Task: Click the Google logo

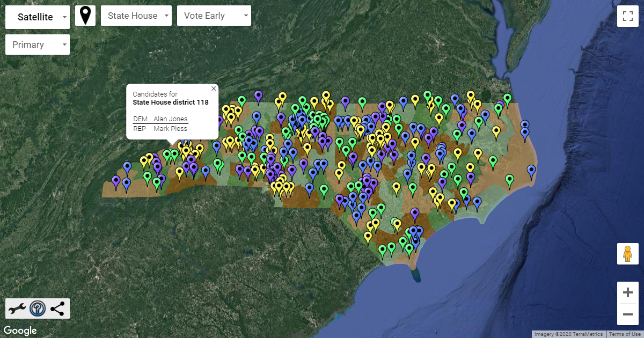Action: (x=20, y=330)
